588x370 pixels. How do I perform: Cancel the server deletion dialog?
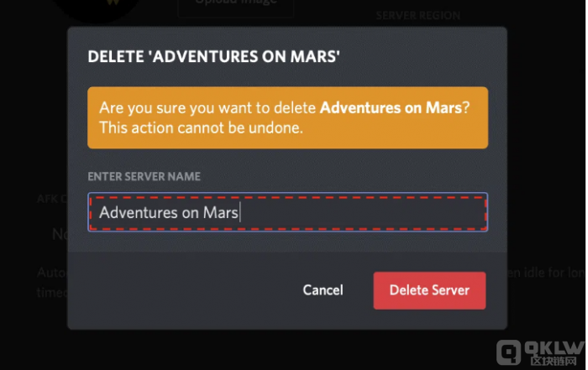323,290
